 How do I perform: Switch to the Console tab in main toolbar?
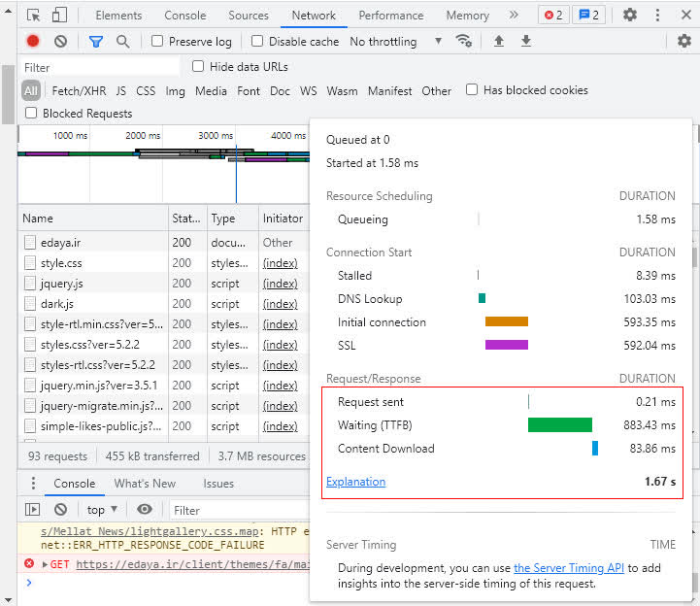pos(184,16)
